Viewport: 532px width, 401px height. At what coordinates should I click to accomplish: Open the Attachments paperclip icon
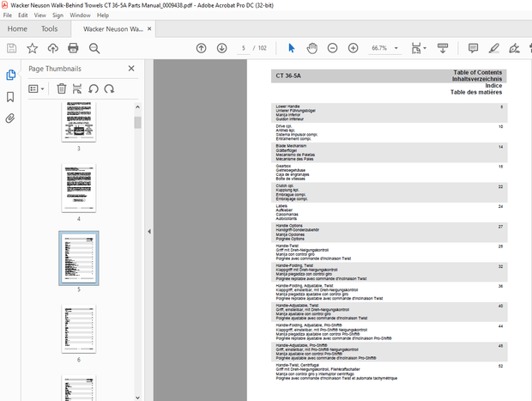coord(10,118)
